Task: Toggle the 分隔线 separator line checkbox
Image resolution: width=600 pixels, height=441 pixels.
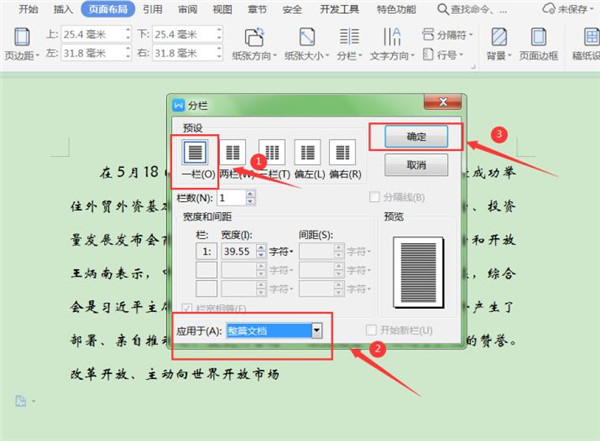Action: pos(374,197)
